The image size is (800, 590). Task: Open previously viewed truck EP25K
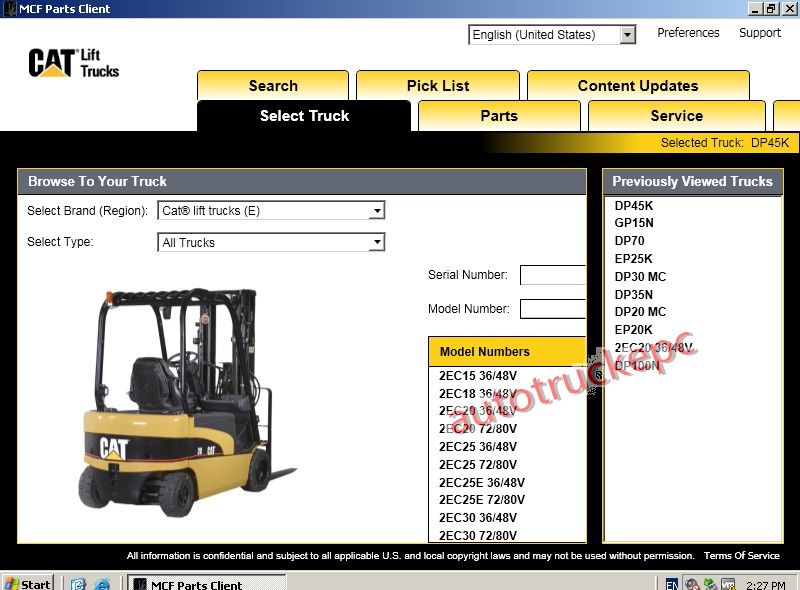(x=633, y=259)
